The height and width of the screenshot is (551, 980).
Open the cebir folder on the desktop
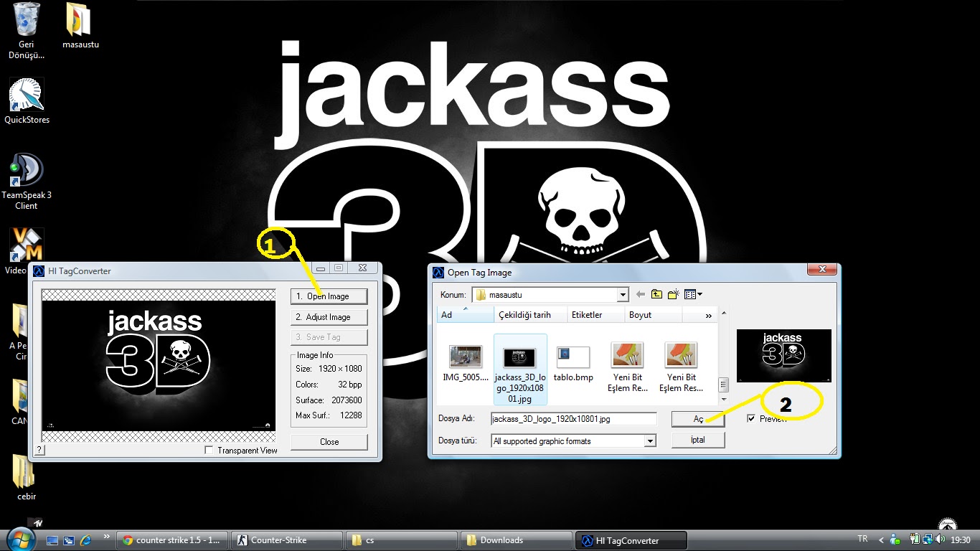point(27,476)
